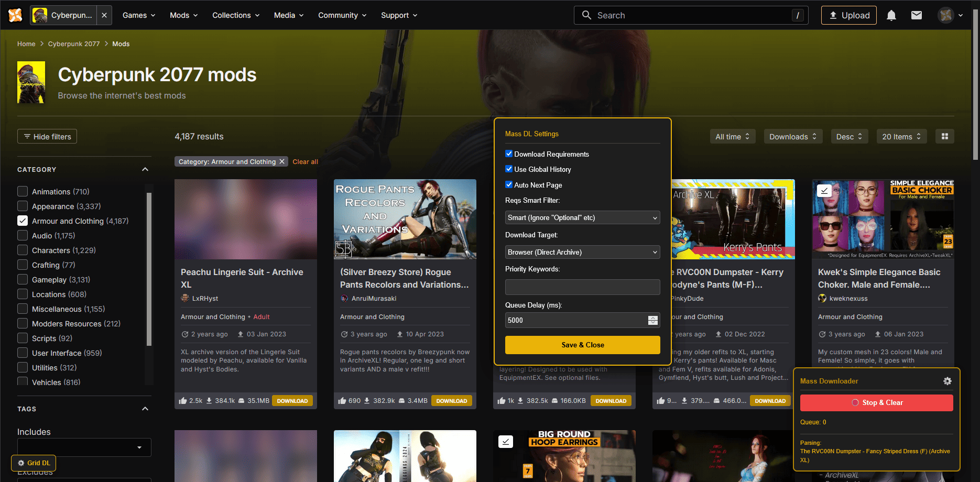
Task: Click the Priority Keywords input field
Action: [582, 287]
